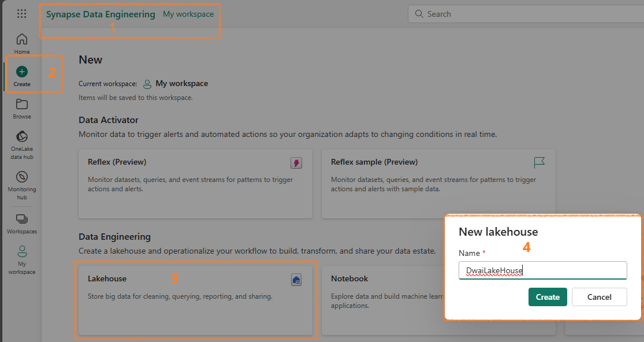Open the app launcher grid icon
The image size is (644, 342).
[x=22, y=14]
